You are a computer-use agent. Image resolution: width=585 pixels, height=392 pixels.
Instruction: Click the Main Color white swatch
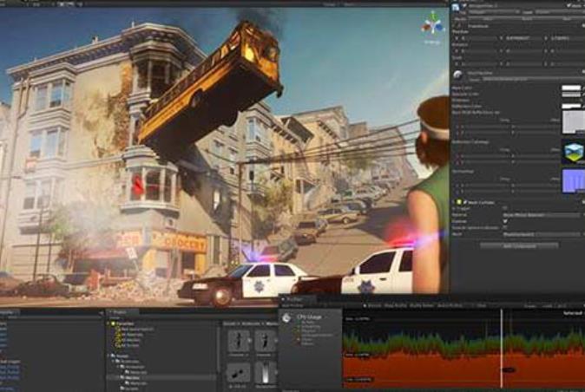click(571, 88)
